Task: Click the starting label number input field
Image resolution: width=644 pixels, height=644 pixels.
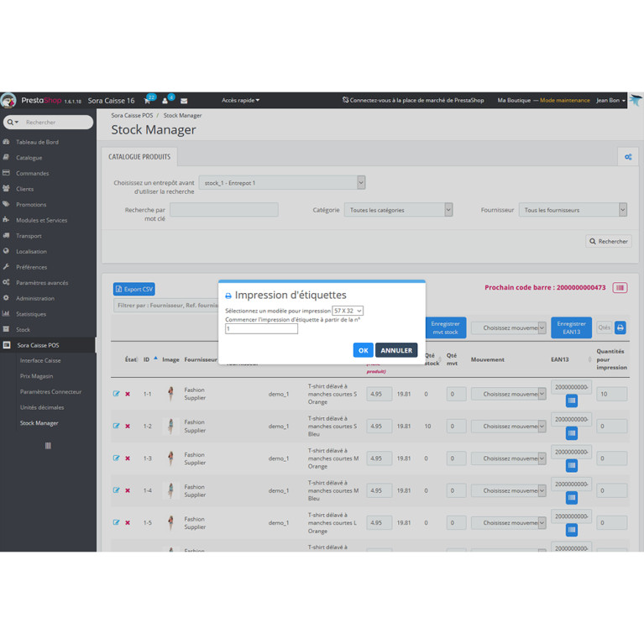Action: point(261,329)
